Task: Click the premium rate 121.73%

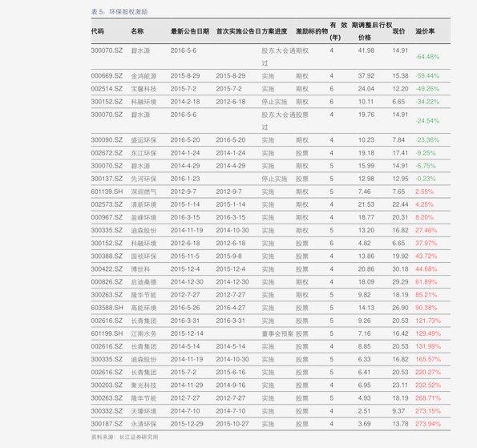Action: 428,321
